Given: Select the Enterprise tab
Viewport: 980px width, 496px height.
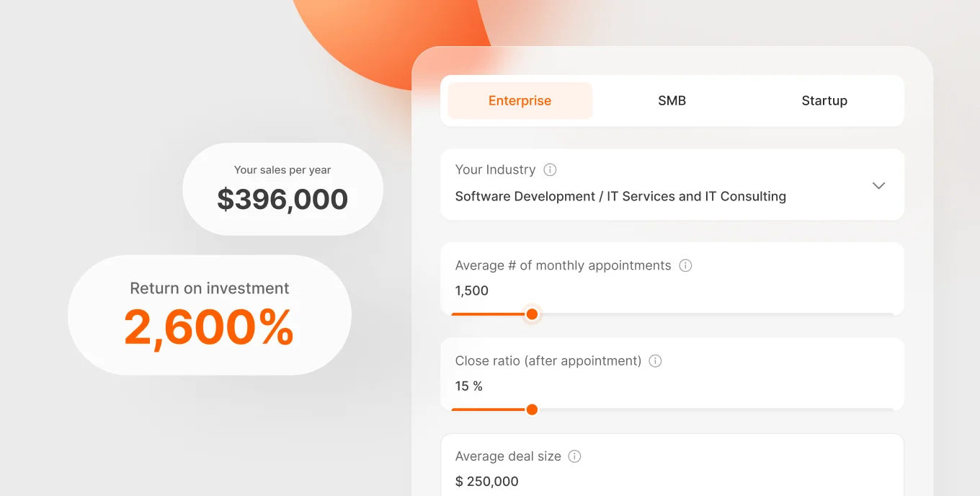Looking at the screenshot, I should pyautogui.click(x=520, y=101).
